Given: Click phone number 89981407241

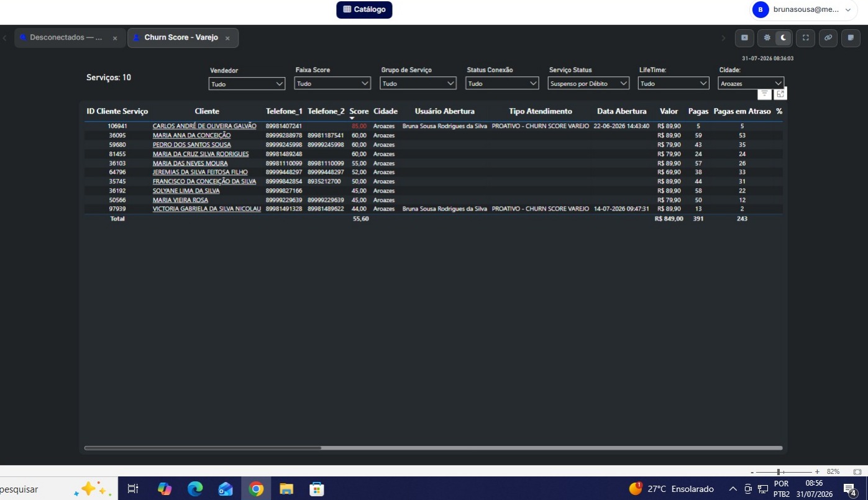Looking at the screenshot, I should [x=284, y=126].
